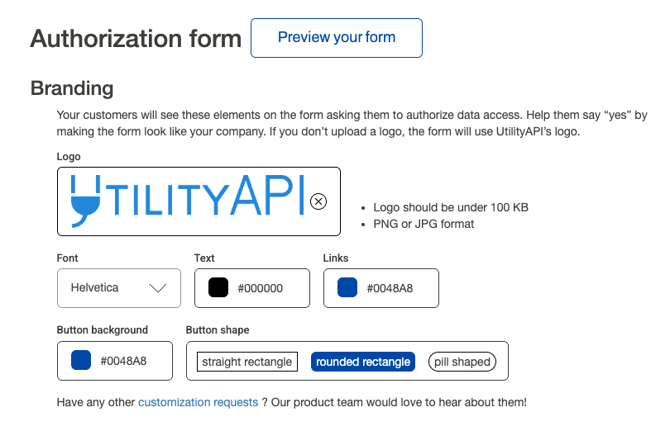Click the chevron arrow in the Font selector
Image resolution: width=670 pixels, height=431 pixels.
coord(157,288)
